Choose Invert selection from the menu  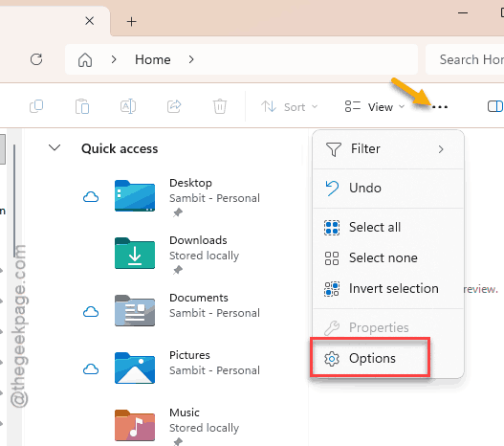(x=388, y=288)
